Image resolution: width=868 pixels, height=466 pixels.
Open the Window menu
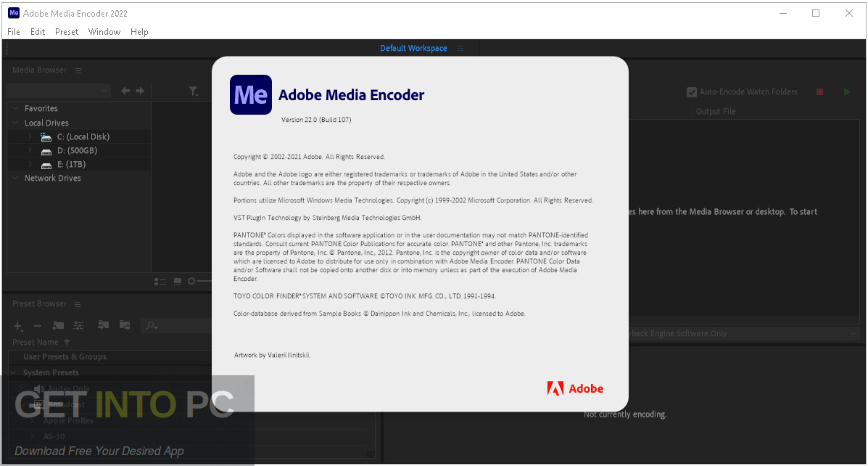(104, 32)
